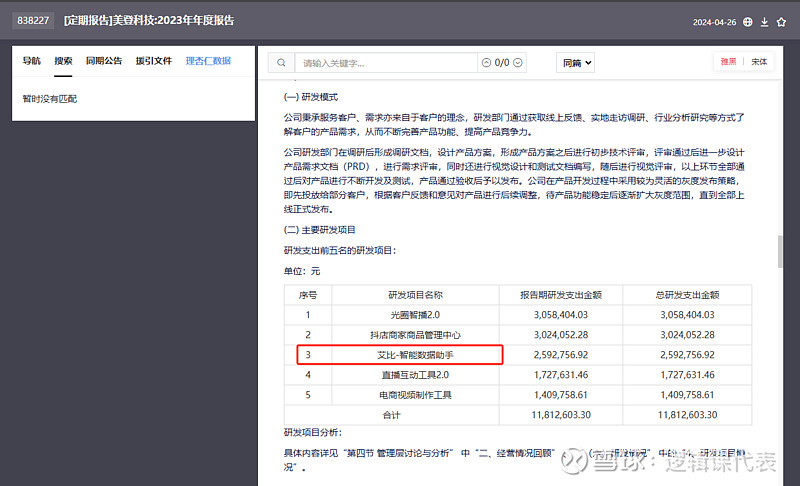
Task: Switch to the 搜索 tab
Action: (x=63, y=61)
